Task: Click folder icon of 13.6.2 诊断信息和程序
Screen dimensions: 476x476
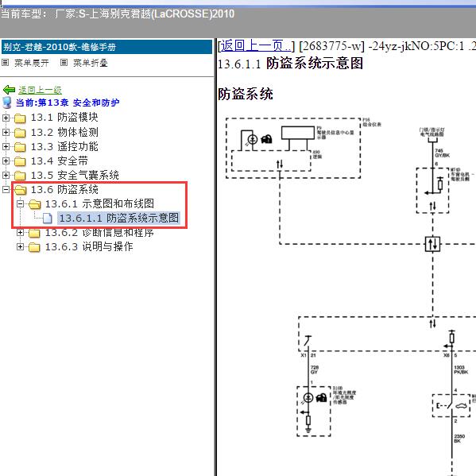Action: 34,233
